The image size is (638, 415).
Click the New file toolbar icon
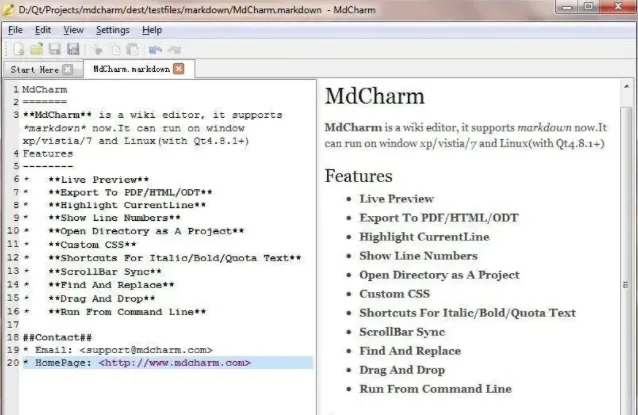click(x=19, y=49)
